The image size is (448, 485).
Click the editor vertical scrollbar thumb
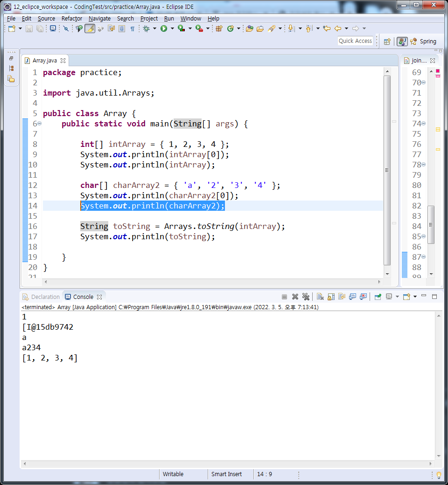387,170
